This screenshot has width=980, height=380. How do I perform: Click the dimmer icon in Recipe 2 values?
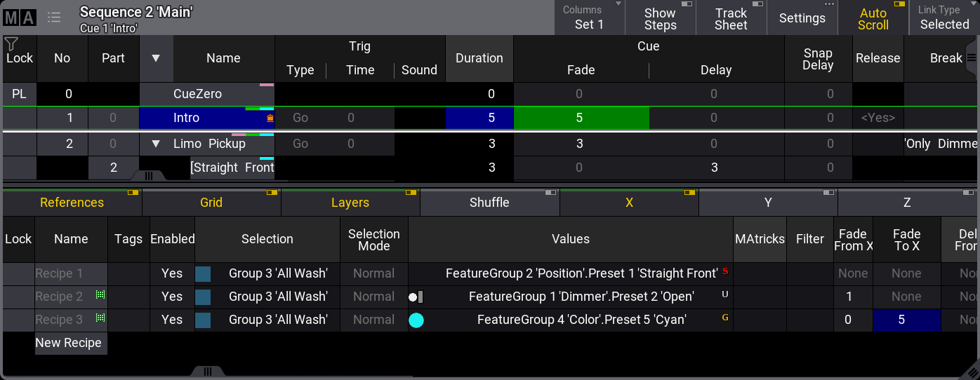416,297
